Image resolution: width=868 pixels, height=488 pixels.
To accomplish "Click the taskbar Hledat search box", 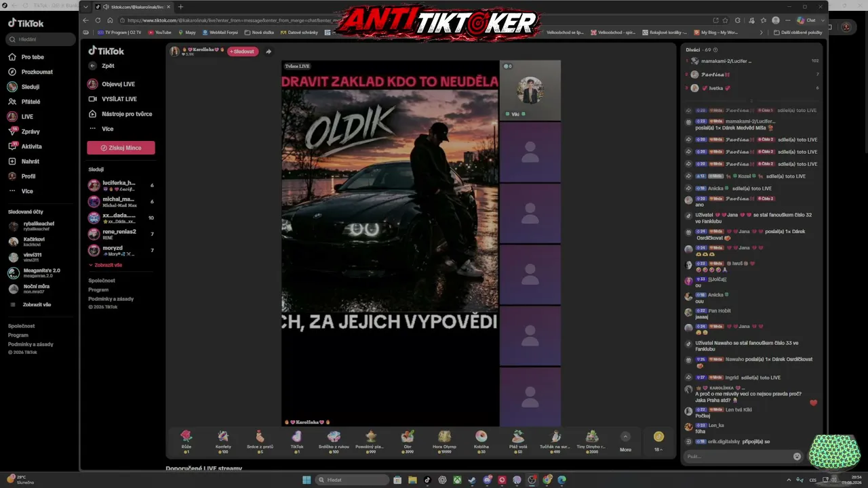I will click(x=353, y=480).
